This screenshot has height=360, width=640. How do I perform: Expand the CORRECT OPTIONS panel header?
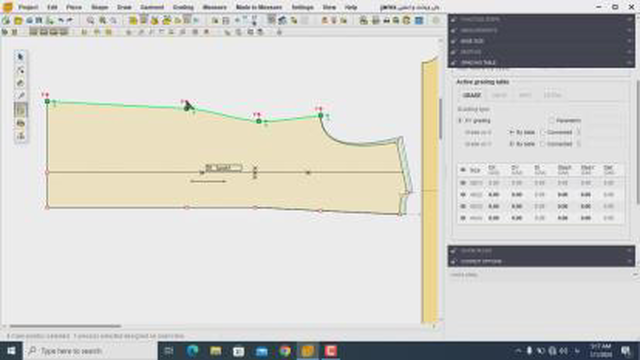541,261
